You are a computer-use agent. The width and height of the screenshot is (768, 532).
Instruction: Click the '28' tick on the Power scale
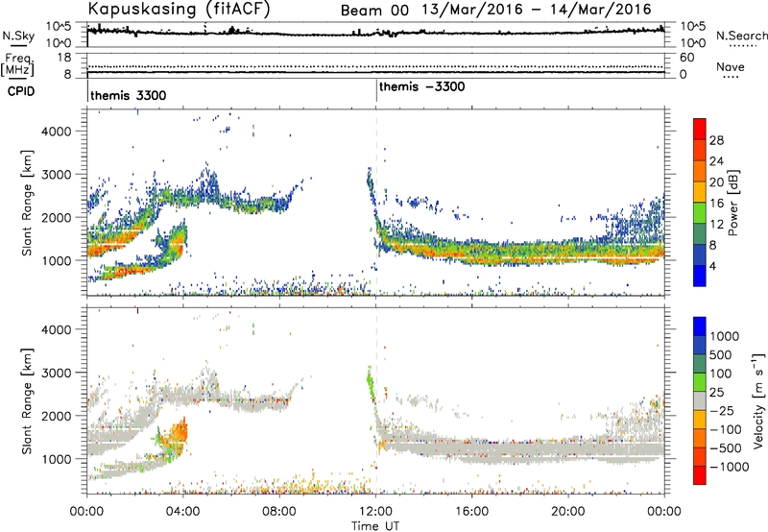pyautogui.click(x=716, y=140)
